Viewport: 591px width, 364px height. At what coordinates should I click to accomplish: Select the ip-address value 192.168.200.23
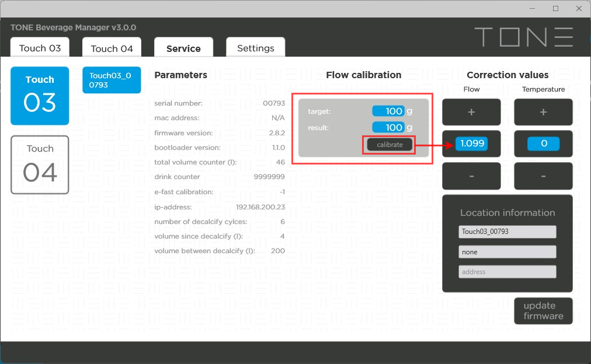[260, 207]
